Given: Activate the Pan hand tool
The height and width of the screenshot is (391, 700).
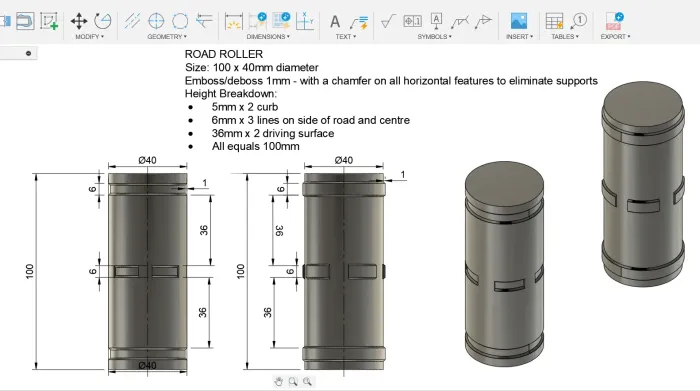Looking at the screenshot, I should pyautogui.click(x=279, y=382).
